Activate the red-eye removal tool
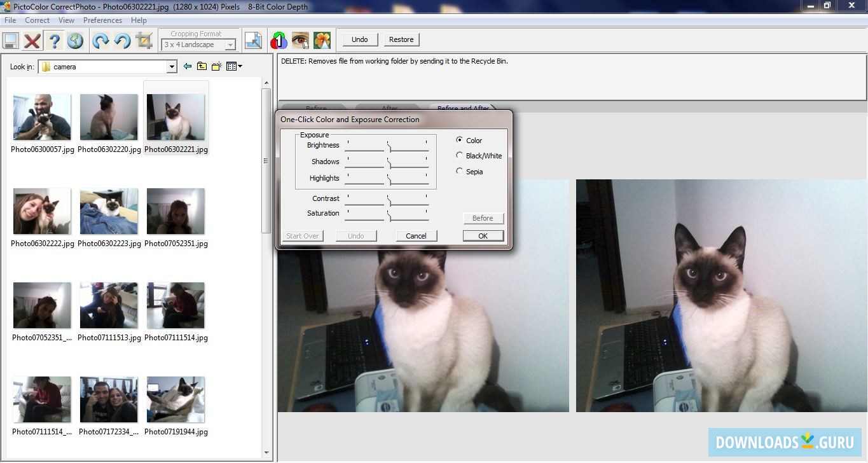 point(300,39)
